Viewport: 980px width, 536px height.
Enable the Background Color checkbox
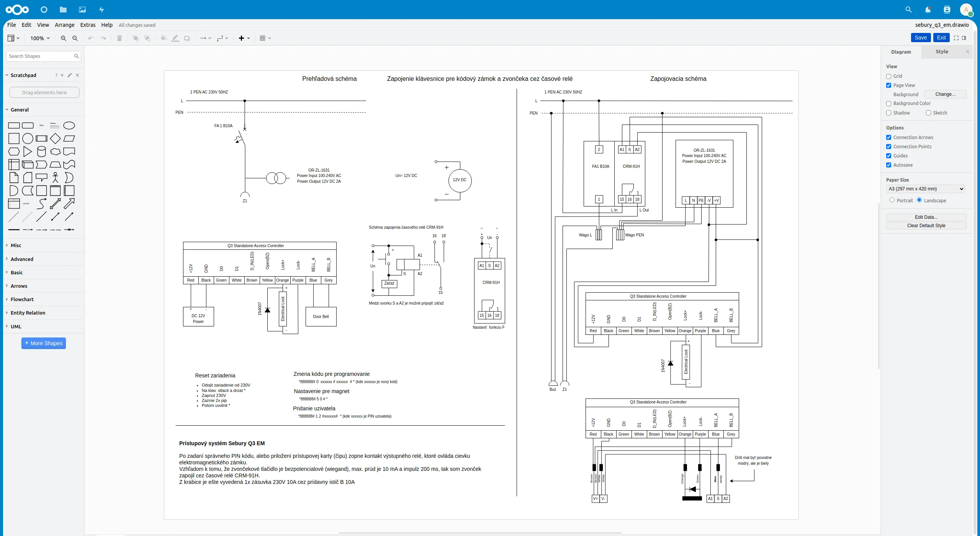coord(888,103)
